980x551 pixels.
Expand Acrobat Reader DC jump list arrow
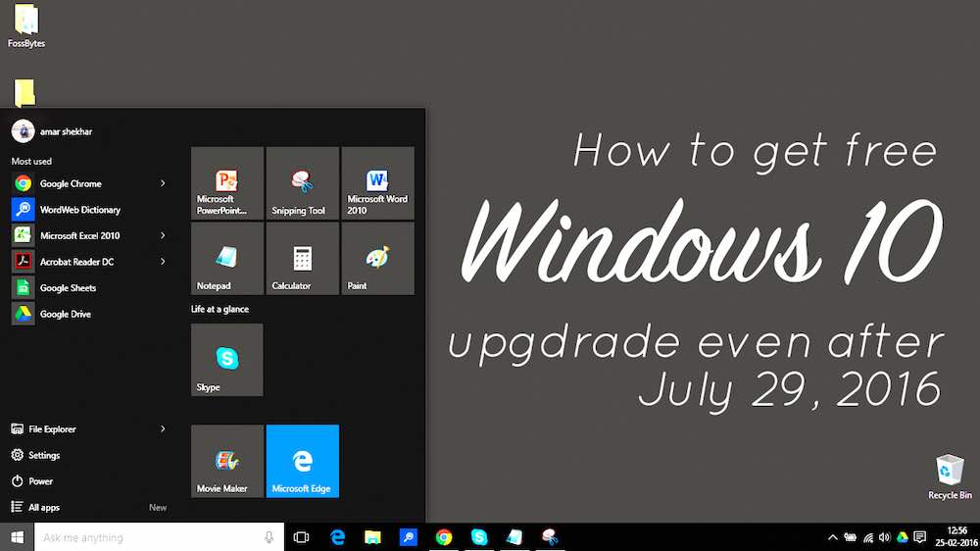(163, 262)
